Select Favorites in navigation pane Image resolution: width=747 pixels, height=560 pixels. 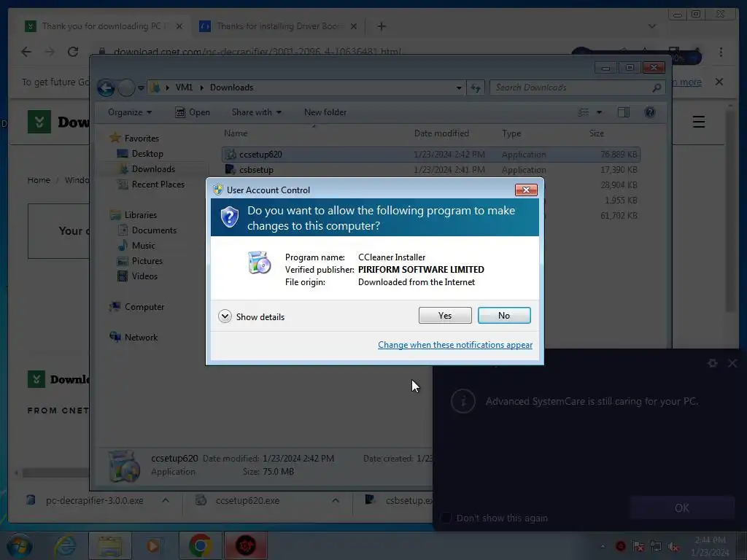135,138
